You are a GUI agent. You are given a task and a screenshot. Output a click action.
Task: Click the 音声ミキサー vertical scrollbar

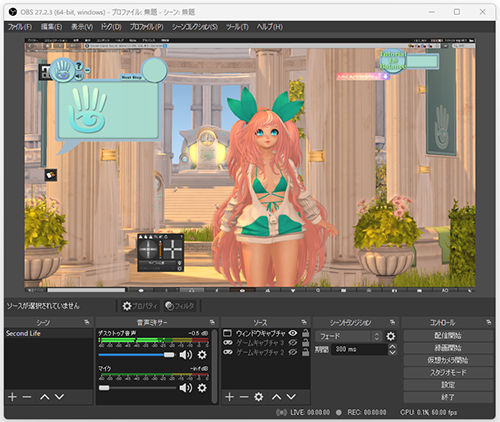point(215,366)
